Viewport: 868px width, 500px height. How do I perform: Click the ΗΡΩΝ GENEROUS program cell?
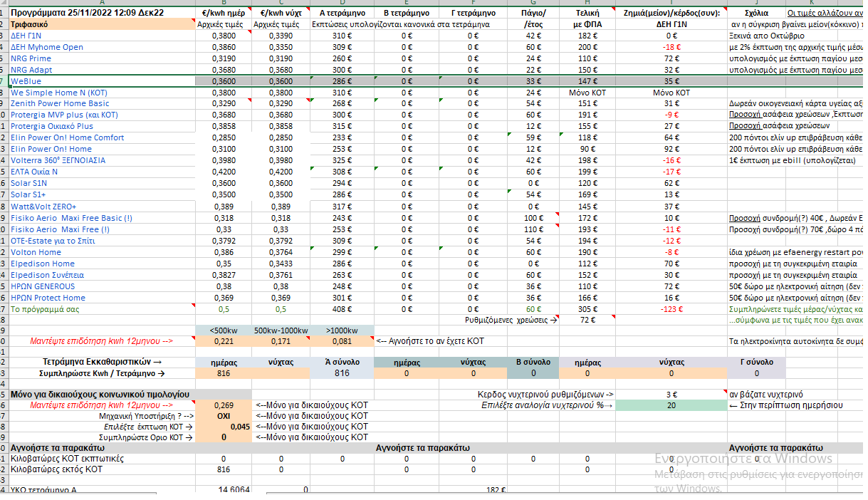(x=103, y=286)
